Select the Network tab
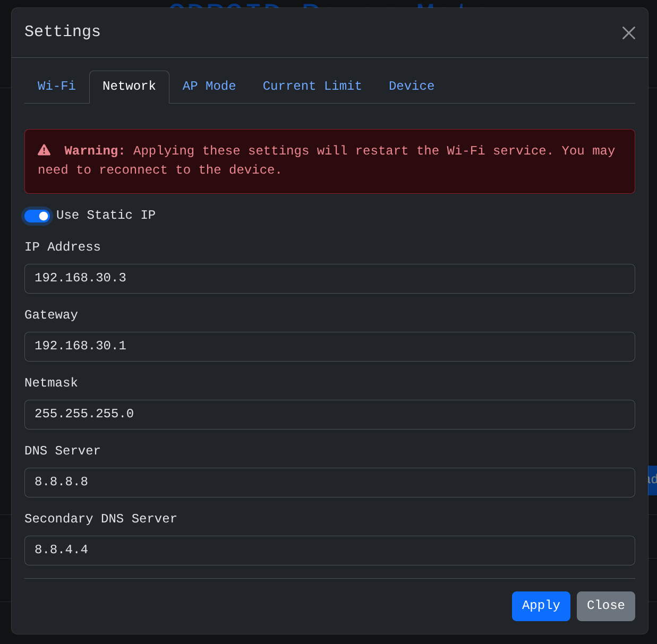The height and width of the screenshot is (644, 657). (x=129, y=86)
